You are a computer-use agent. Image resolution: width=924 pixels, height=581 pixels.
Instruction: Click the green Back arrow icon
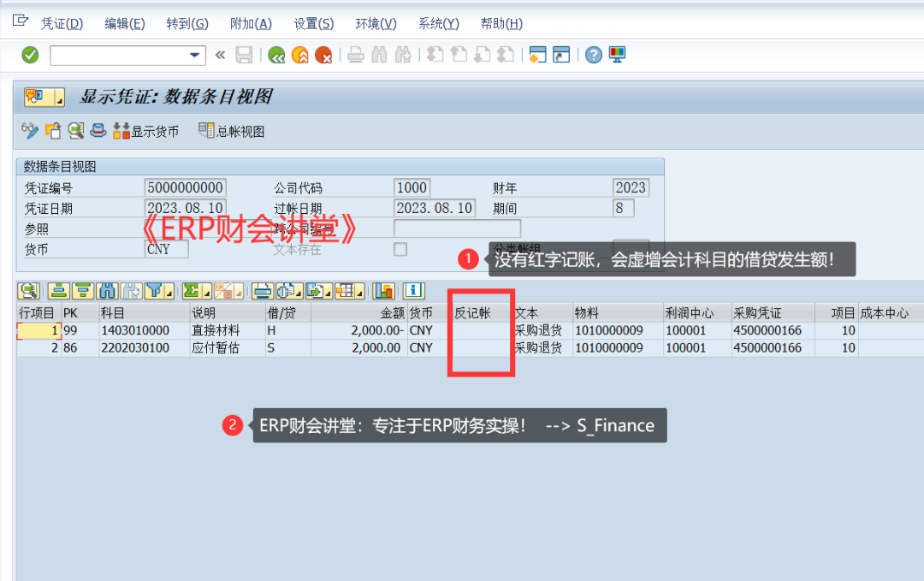tap(275, 56)
